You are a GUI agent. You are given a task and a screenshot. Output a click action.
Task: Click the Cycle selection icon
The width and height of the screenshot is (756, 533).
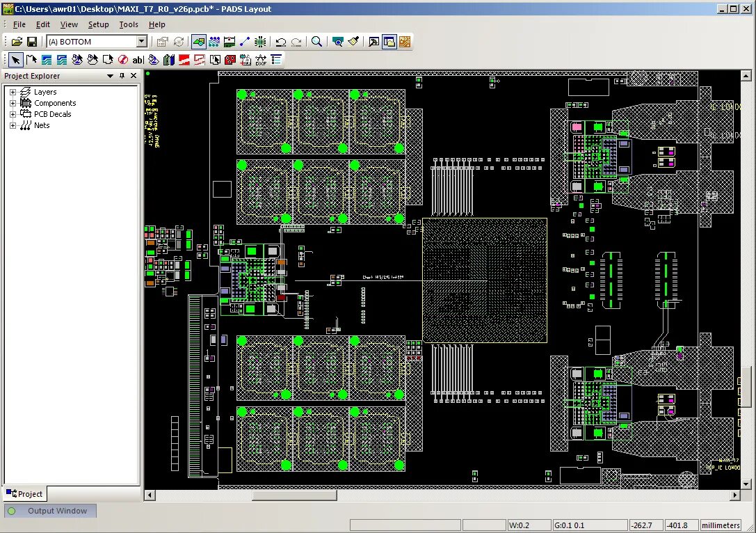click(x=179, y=42)
